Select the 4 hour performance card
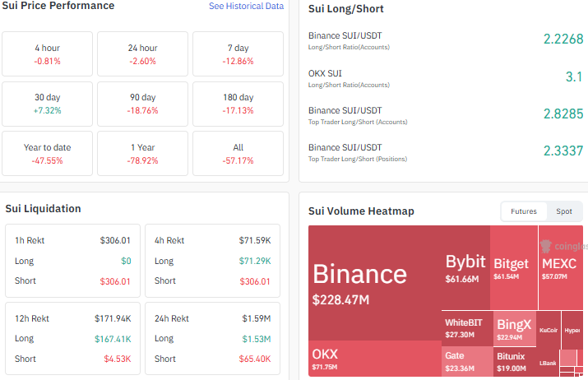Image resolution: width=588 pixels, height=380 pixels. click(47, 54)
